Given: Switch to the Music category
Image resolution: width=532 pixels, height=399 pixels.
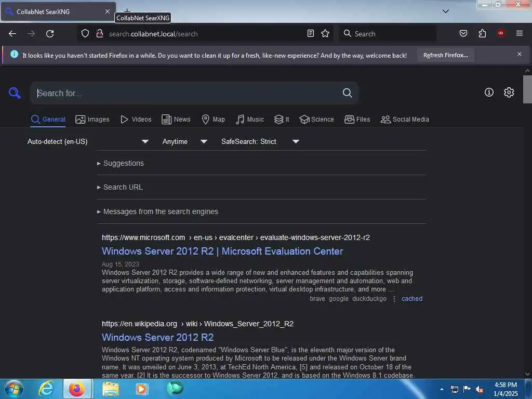Looking at the screenshot, I should coord(250,119).
